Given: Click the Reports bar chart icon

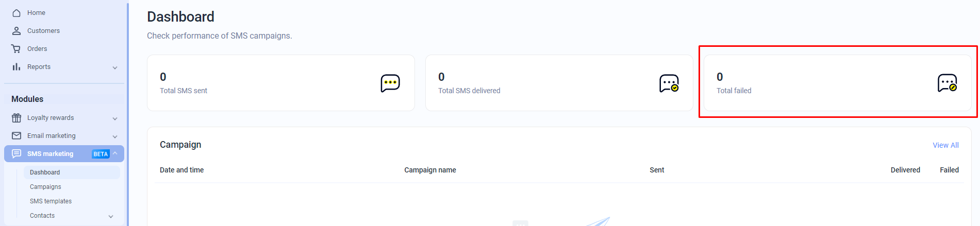Looking at the screenshot, I should (16, 67).
